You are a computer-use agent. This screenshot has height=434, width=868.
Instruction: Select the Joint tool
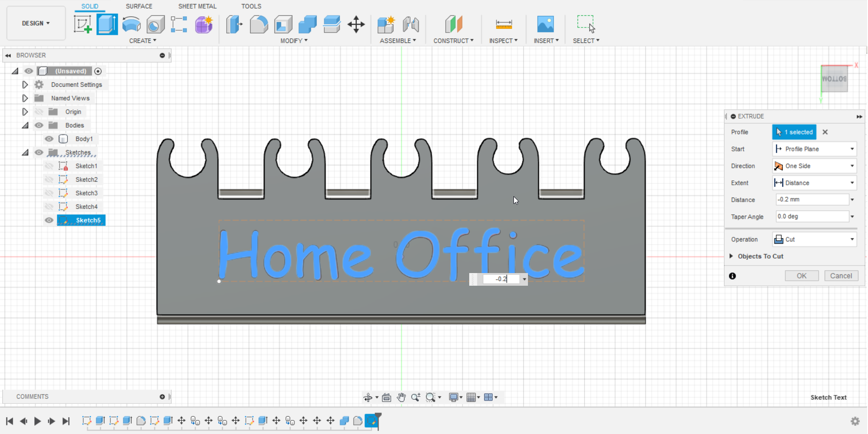click(411, 24)
